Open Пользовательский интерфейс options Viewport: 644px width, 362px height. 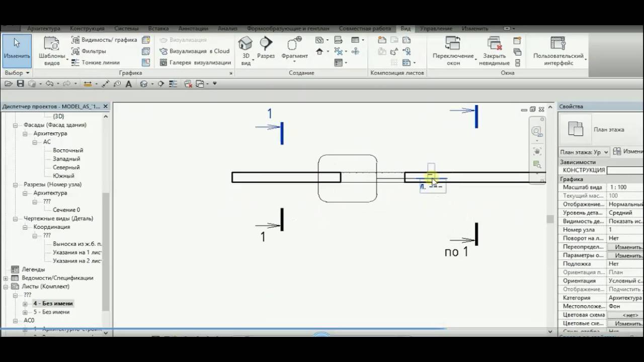point(558,51)
